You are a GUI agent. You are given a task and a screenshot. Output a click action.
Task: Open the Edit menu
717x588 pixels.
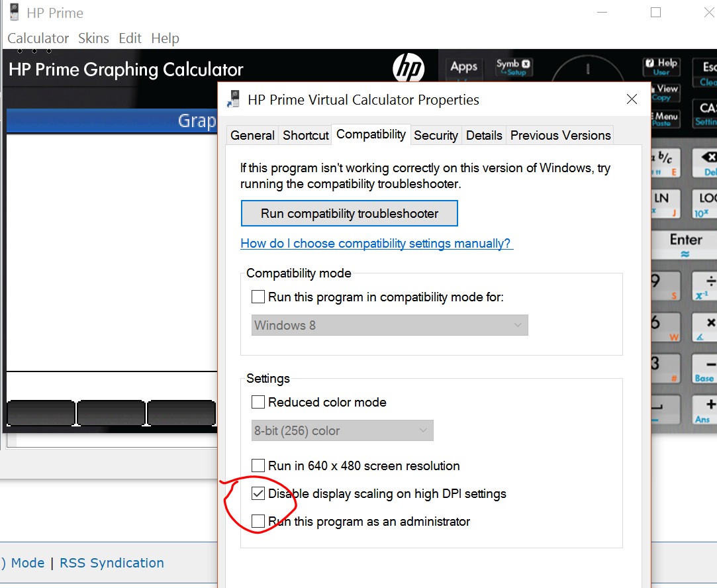[x=130, y=38]
